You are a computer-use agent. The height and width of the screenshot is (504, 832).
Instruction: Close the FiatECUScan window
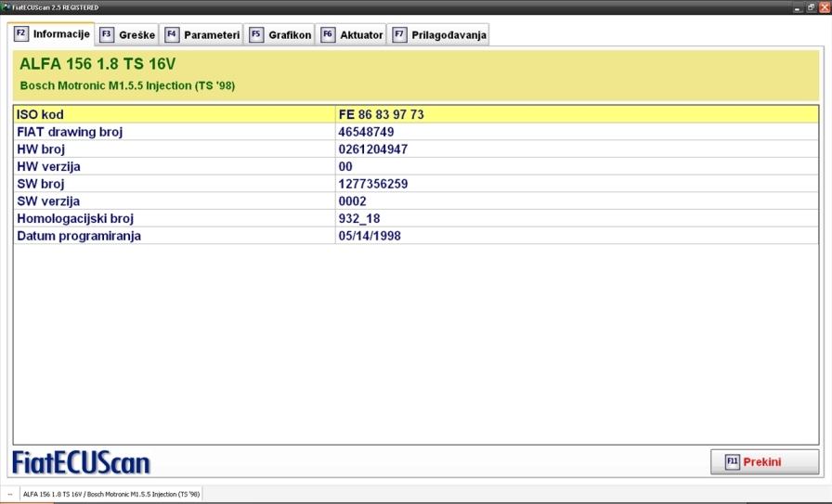825,7
